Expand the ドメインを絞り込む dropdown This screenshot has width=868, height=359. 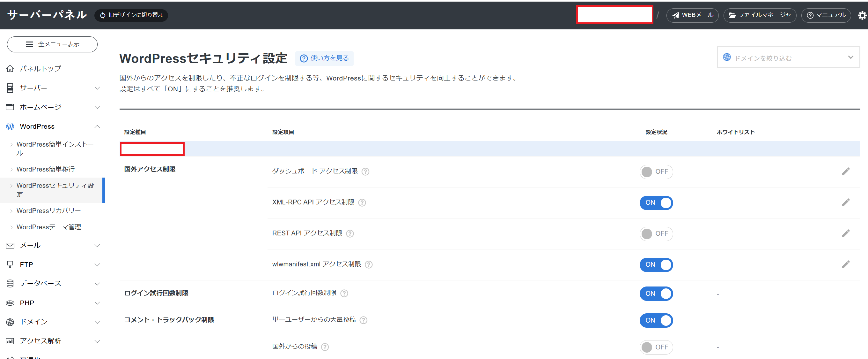tap(788, 57)
